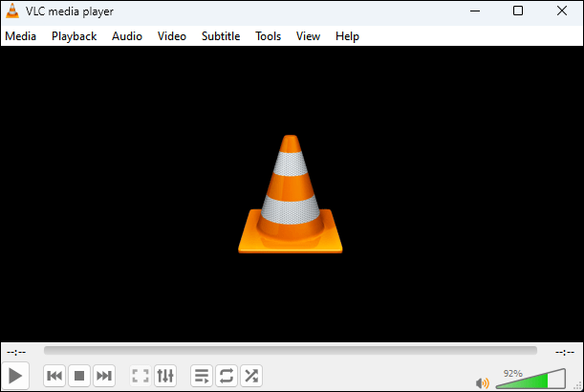Click the VLC cone title bar icon
Screen dimensions: 584x392
12,11
